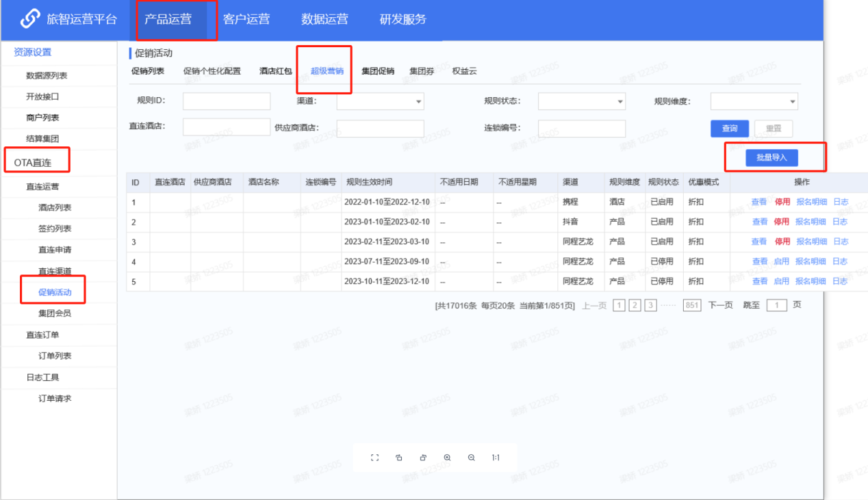Switch to 客户运营 top menu
Image resolution: width=868 pixels, height=500 pixels.
(x=246, y=19)
